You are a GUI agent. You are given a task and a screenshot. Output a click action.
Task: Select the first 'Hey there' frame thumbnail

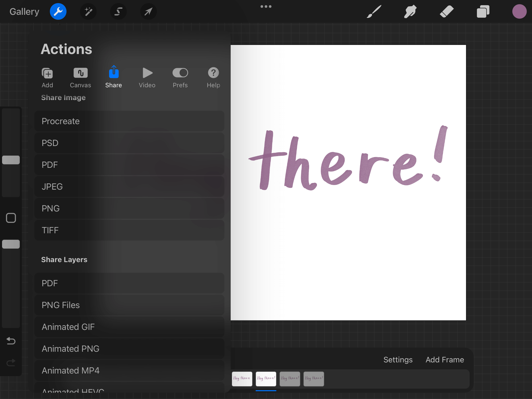[x=242, y=379]
